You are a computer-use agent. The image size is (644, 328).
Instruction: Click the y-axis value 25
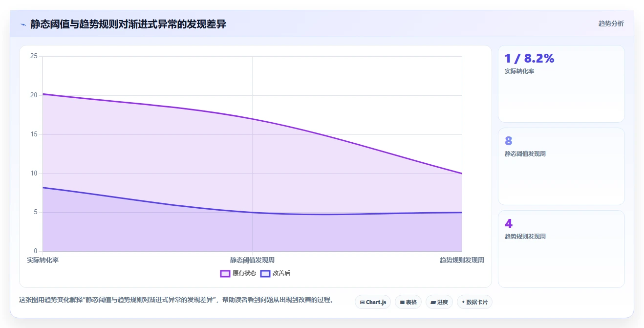(x=34, y=56)
